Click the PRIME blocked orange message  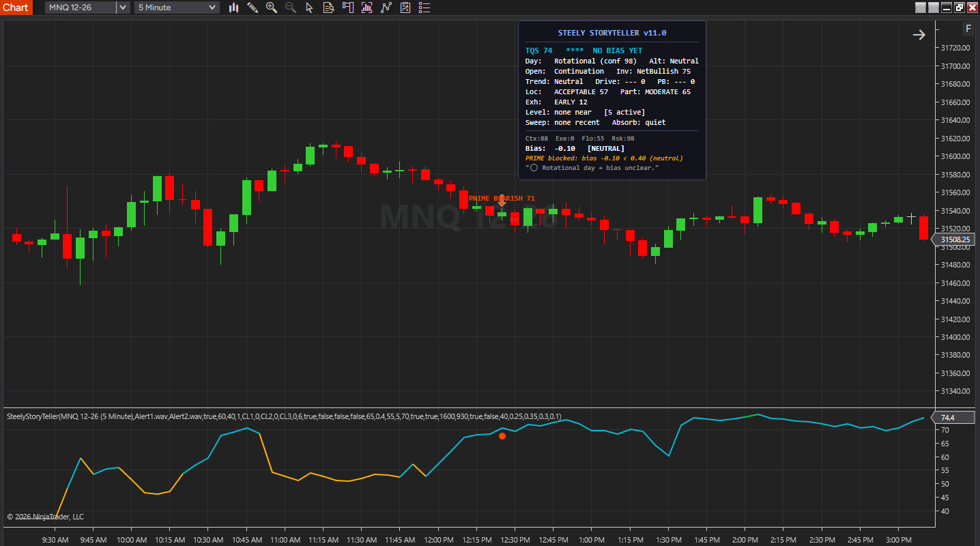tap(604, 158)
